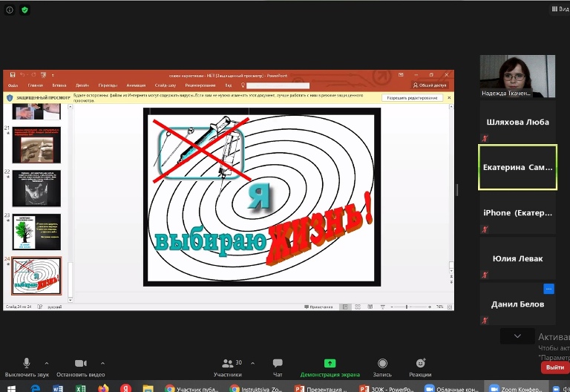Screen dimensions: 570x392
Task: Click the PowerPoint zoom slider
Action: [x=407, y=307]
